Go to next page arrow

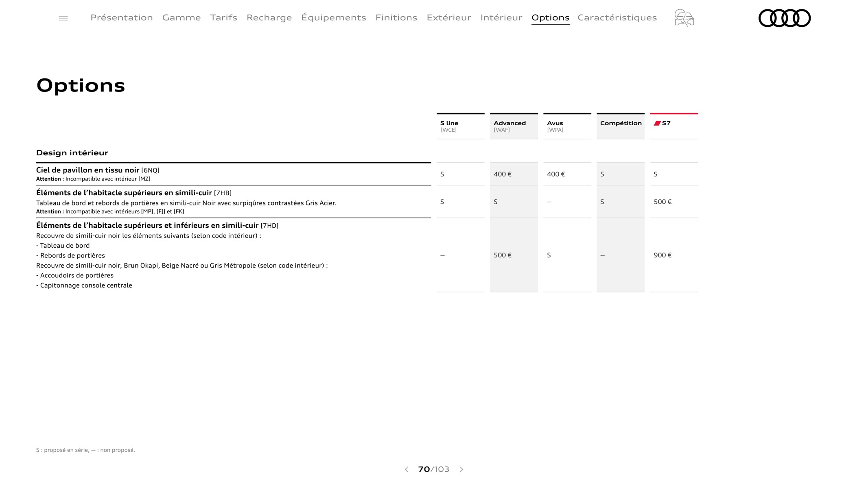click(x=461, y=469)
